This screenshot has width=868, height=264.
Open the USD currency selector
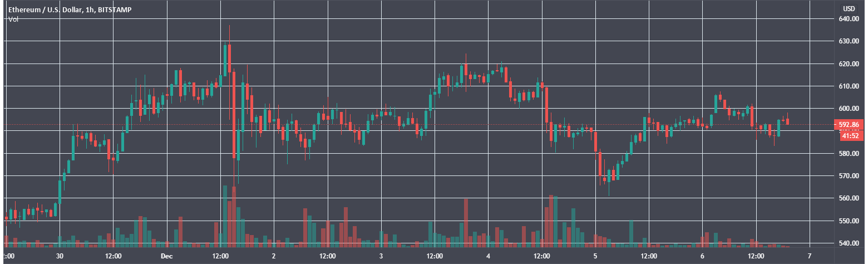(x=849, y=8)
